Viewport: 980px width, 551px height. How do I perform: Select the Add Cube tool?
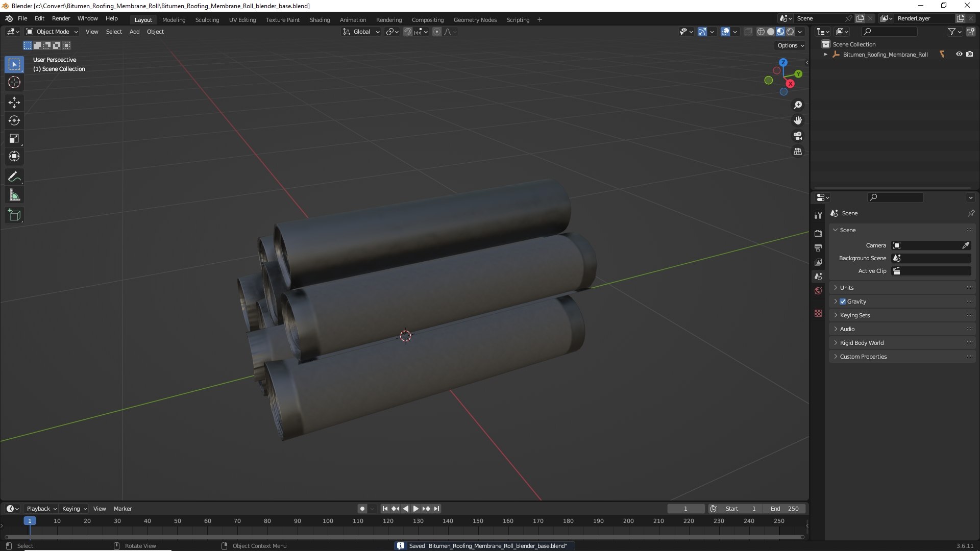point(14,215)
